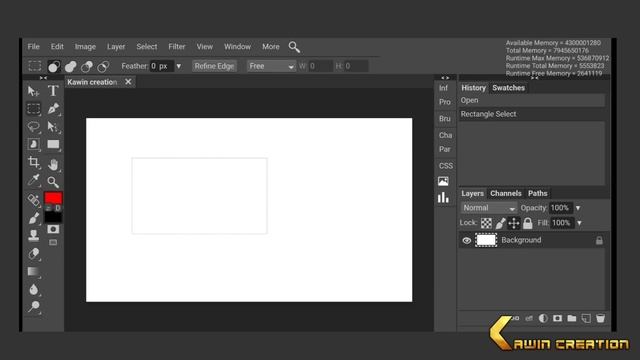This screenshot has width=640, height=360.
Task: Select the Clone Stamp tool
Action: pyautogui.click(x=33, y=236)
